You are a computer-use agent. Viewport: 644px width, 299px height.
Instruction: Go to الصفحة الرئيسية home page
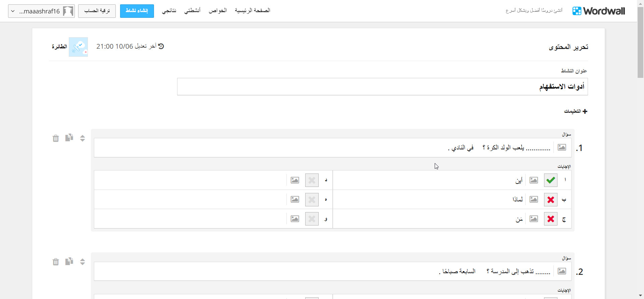[252, 10]
